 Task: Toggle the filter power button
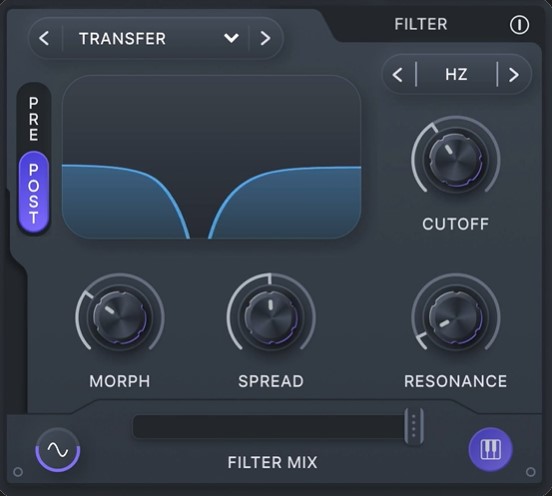[x=519, y=25]
